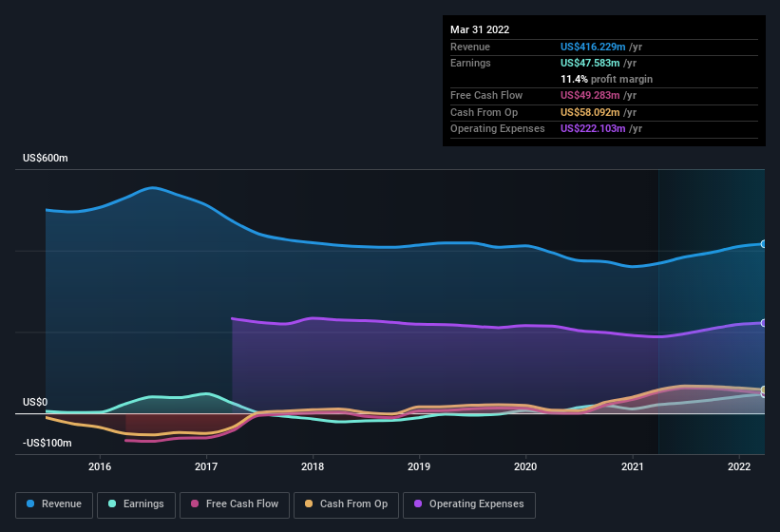Viewport: 780px width, 532px height.
Task: Click the US$58.092m cash from op value
Action: (x=590, y=112)
